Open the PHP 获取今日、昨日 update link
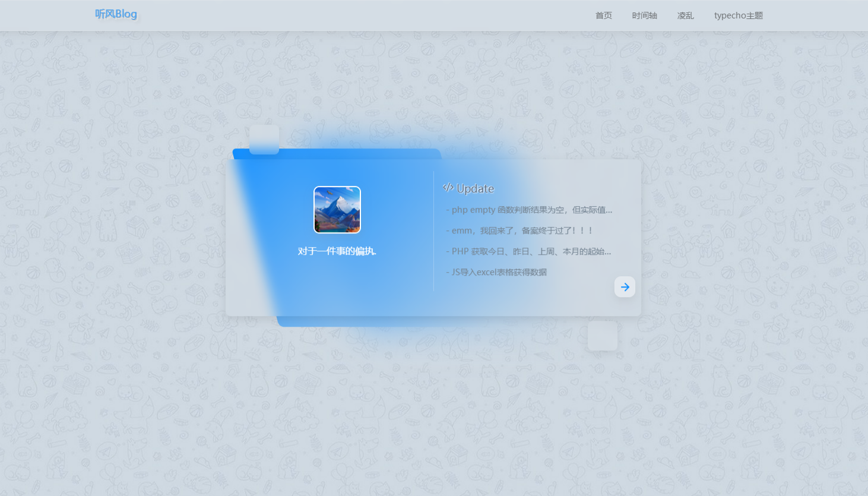868x496 pixels. pos(529,251)
